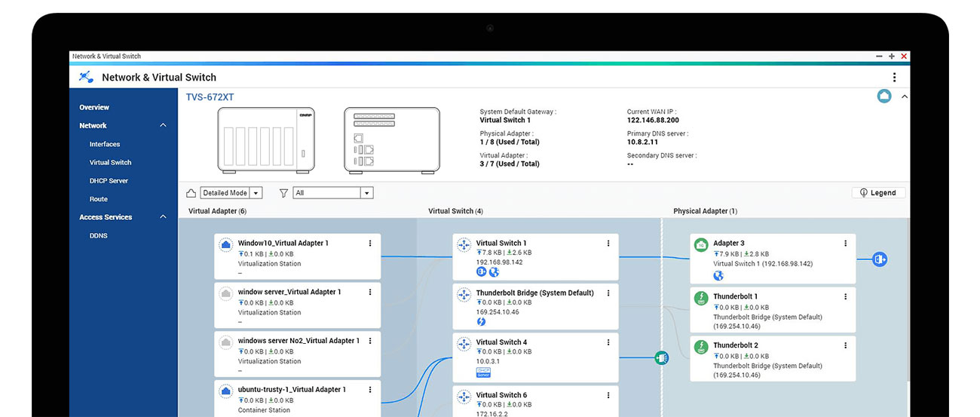Image resolution: width=980 pixels, height=417 pixels.
Task: Open Overview in the sidebar
Action: click(94, 107)
